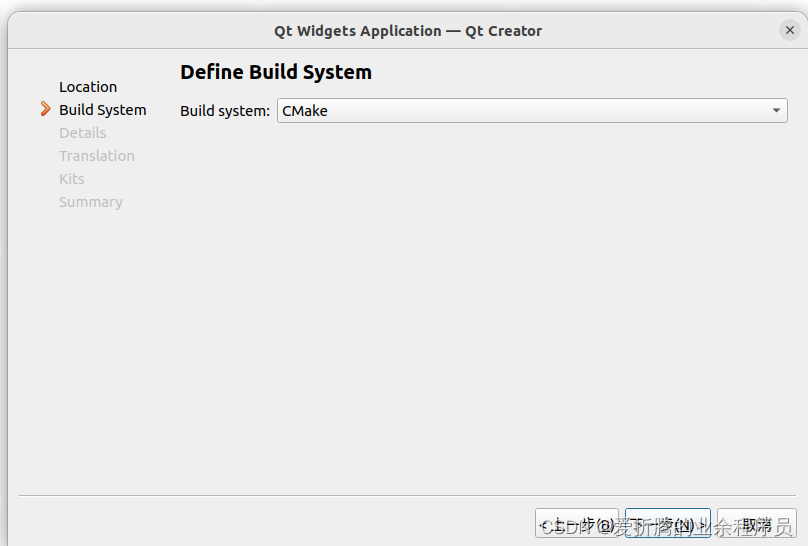Select the Build System wizard step

point(103,110)
